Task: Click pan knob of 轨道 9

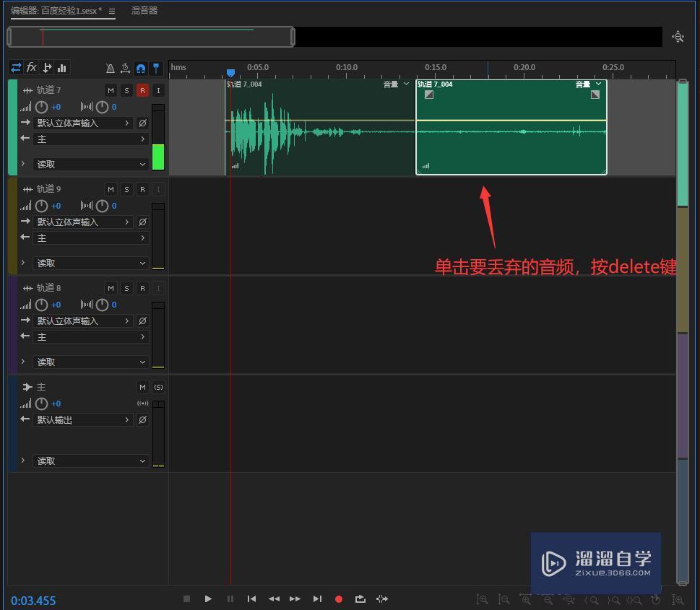Action: (103, 206)
